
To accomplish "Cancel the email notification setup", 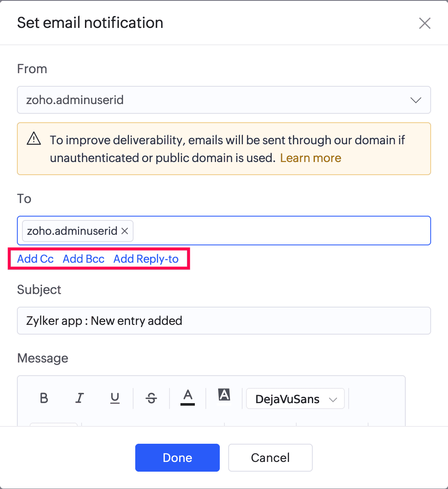I will coord(270,458).
